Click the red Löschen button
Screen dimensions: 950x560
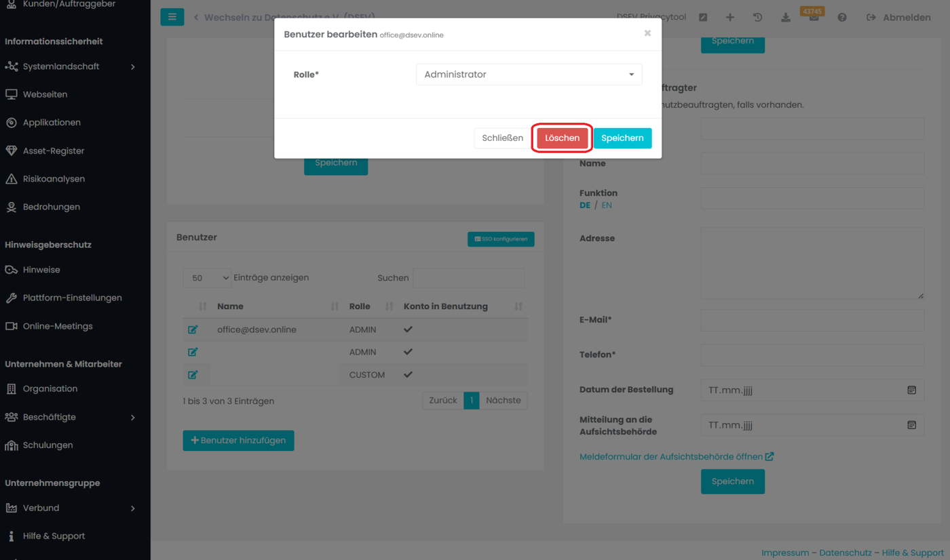point(562,138)
